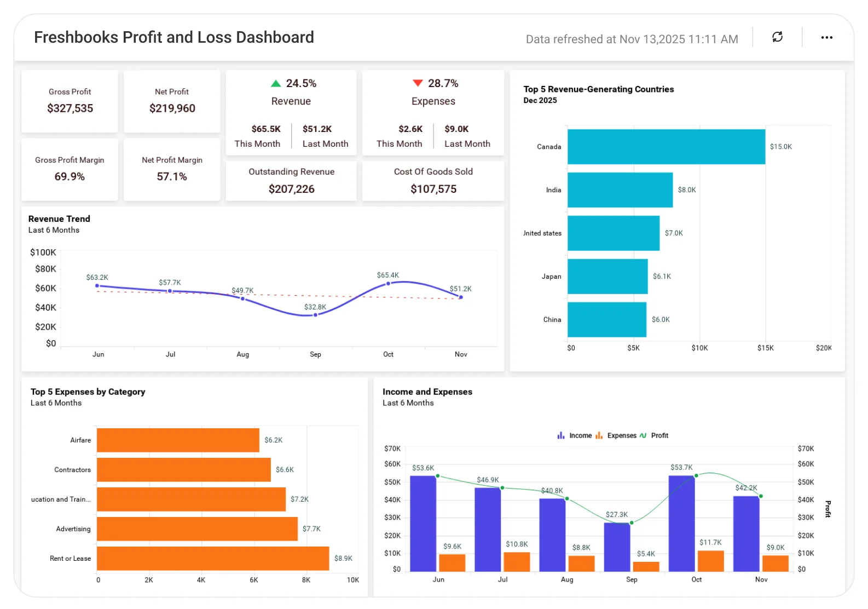This screenshot has width=868, height=609.
Task: Toggle the Profit legend line icon
Action: pyautogui.click(x=643, y=435)
